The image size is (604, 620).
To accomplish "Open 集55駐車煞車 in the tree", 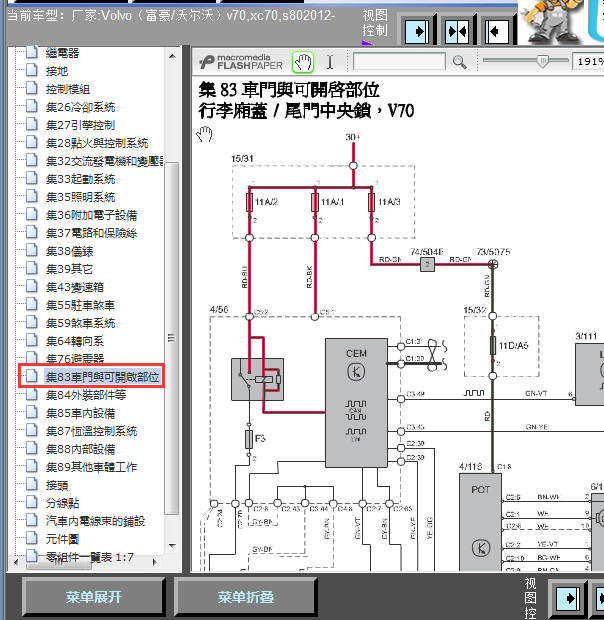I will [x=80, y=305].
